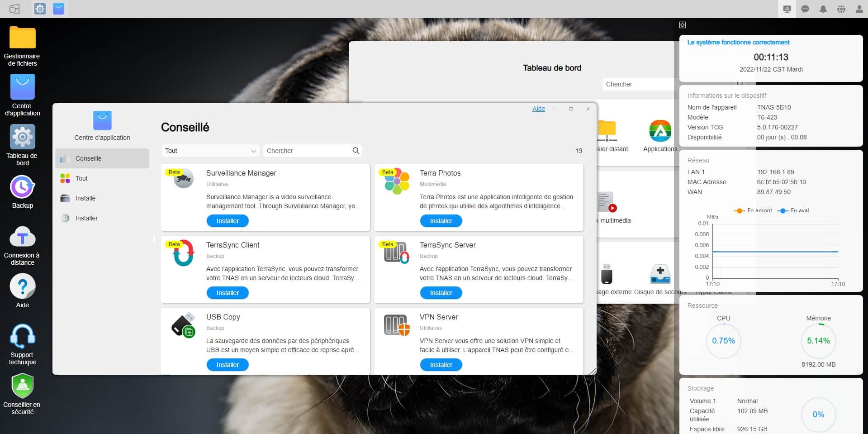The image size is (868, 434).
Task: Click the Mémoire usage gauge 5.14%
Action: click(818, 341)
